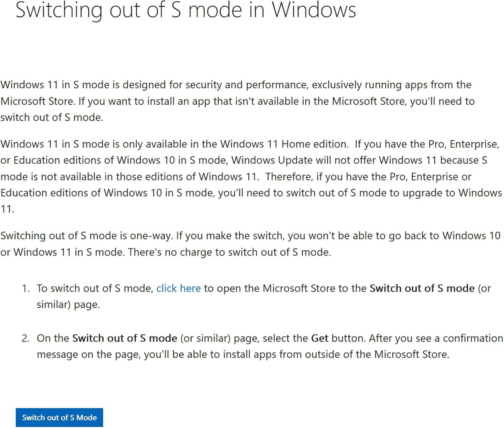
Task: Click the list number "1." marker
Action: 26,288
